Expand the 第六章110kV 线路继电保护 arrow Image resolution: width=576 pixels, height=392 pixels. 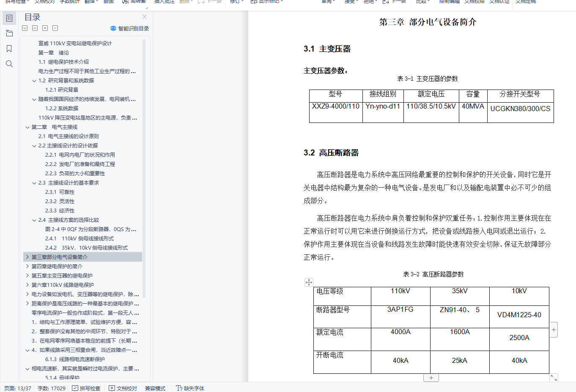27,285
